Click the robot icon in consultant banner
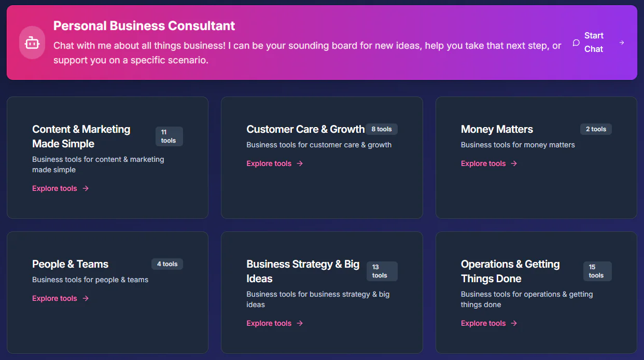The width and height of the screenshot is (644, 360). coord(32,43)
